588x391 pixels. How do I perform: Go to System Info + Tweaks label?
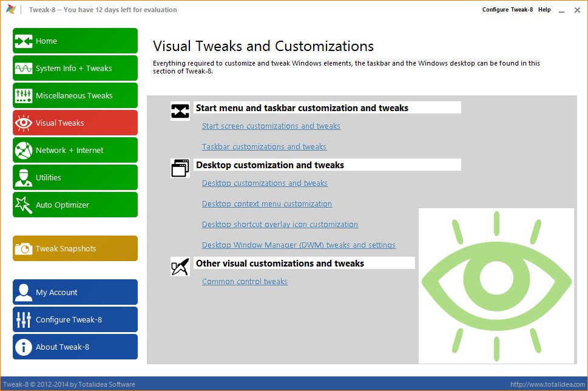tap(74, 68)
